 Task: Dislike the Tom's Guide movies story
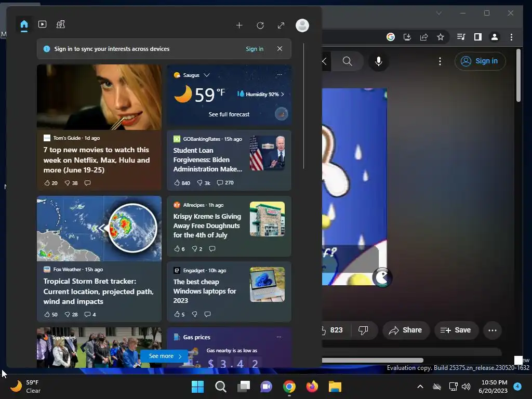(x=71, y=183)
